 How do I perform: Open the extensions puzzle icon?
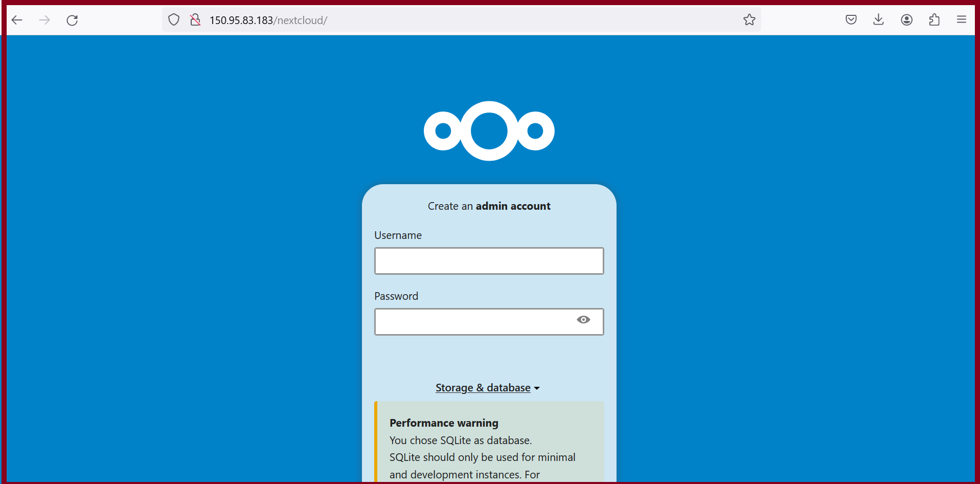[x=934, y=20]
